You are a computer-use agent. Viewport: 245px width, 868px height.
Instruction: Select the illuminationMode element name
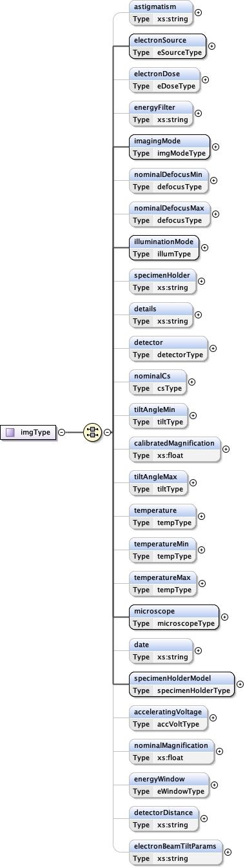point(164,242)
